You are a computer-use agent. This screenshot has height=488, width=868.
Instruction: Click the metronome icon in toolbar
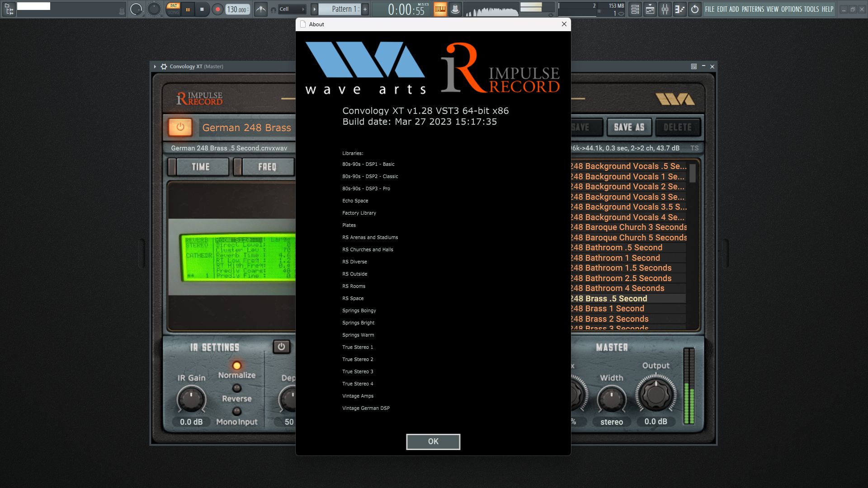coord(261,9)
